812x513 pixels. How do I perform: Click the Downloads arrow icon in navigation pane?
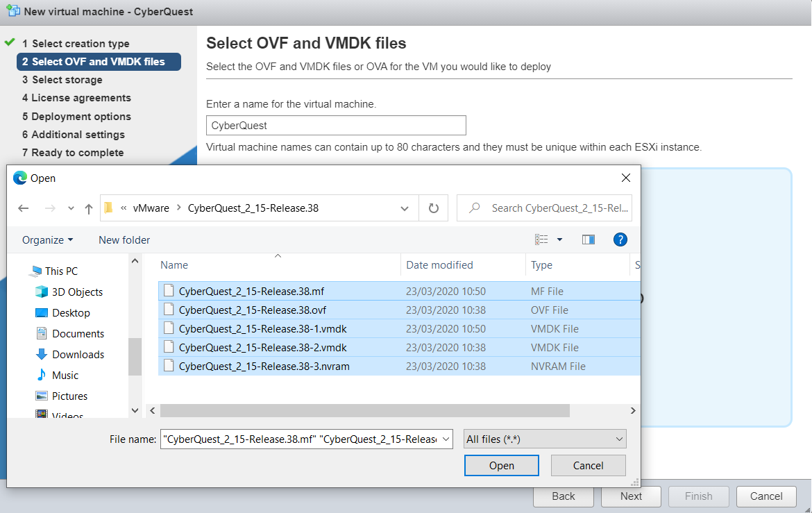pos(42,355)
